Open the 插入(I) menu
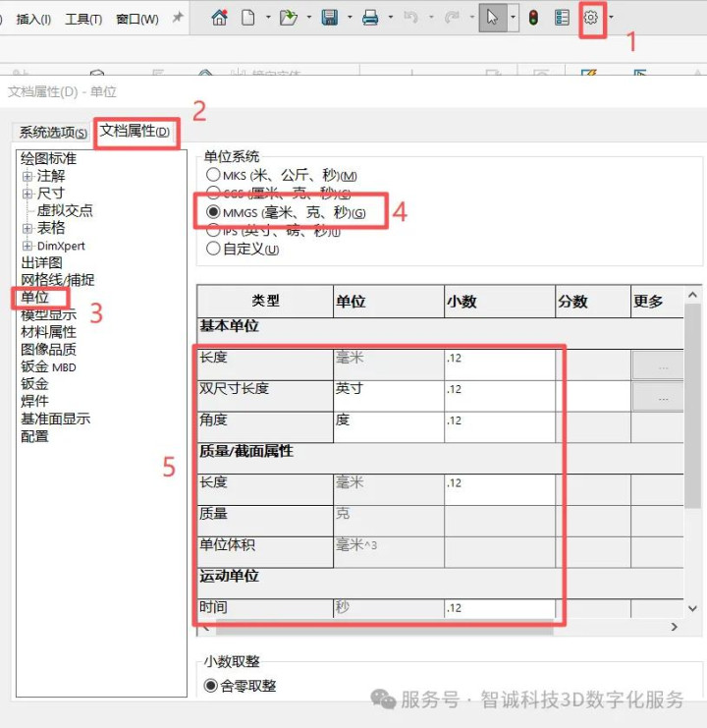Screen dimensions: 707x728 (33, 19)
